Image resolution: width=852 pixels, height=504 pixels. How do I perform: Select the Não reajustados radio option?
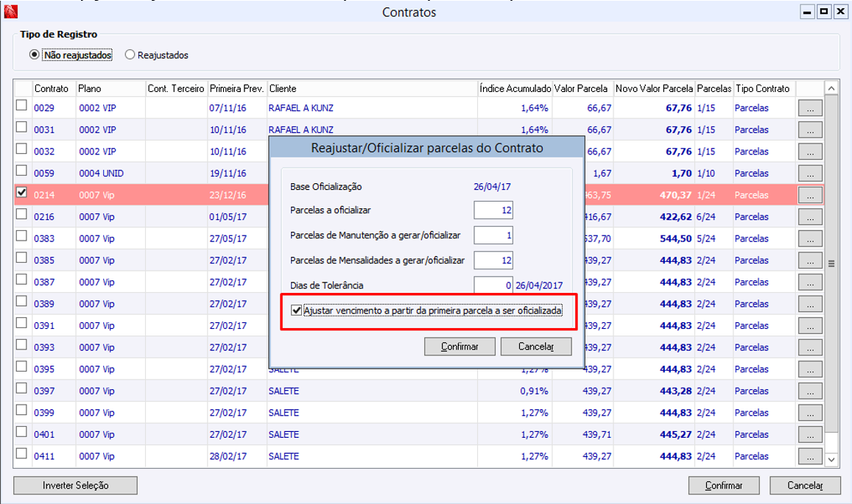click(x=34, y=55)
